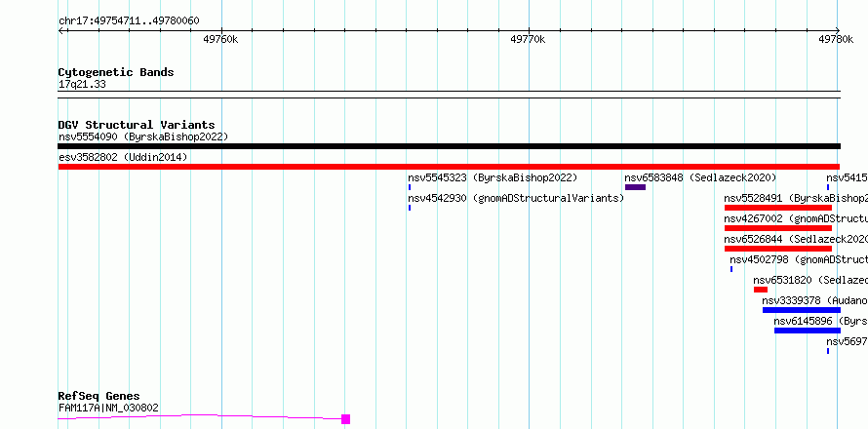The width and height of the screenshot is (868, 429).
Task: Click the chr17:49754711..49780060 region label
Action: tap(129, 21)
